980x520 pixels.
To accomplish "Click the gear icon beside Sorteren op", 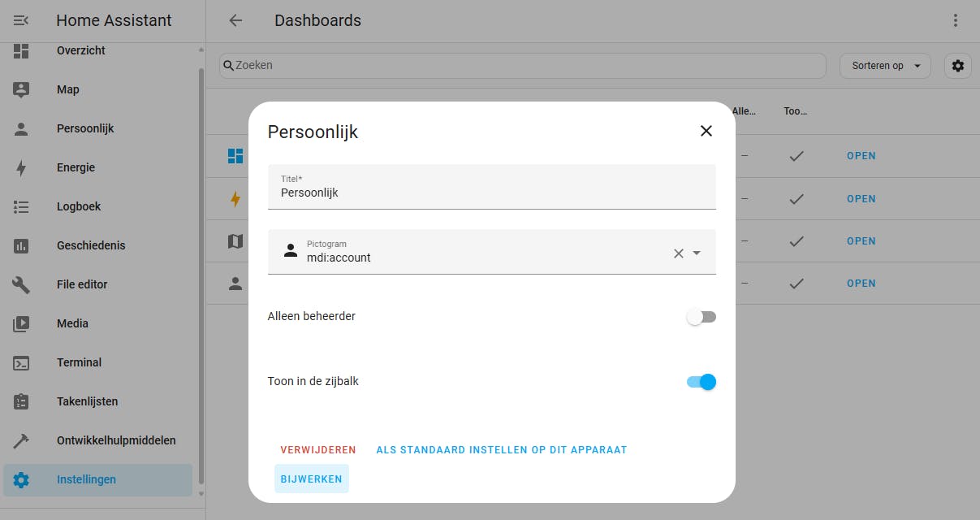I will [958, 66].
